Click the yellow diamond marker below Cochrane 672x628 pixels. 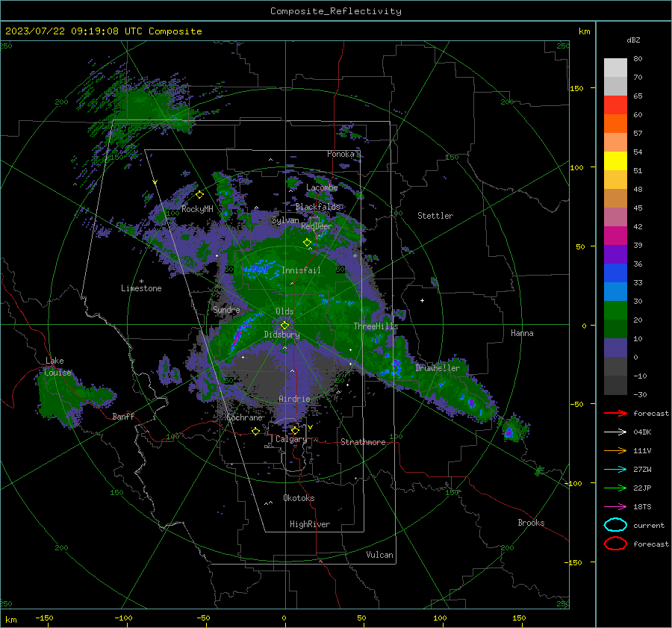[256, 431]
